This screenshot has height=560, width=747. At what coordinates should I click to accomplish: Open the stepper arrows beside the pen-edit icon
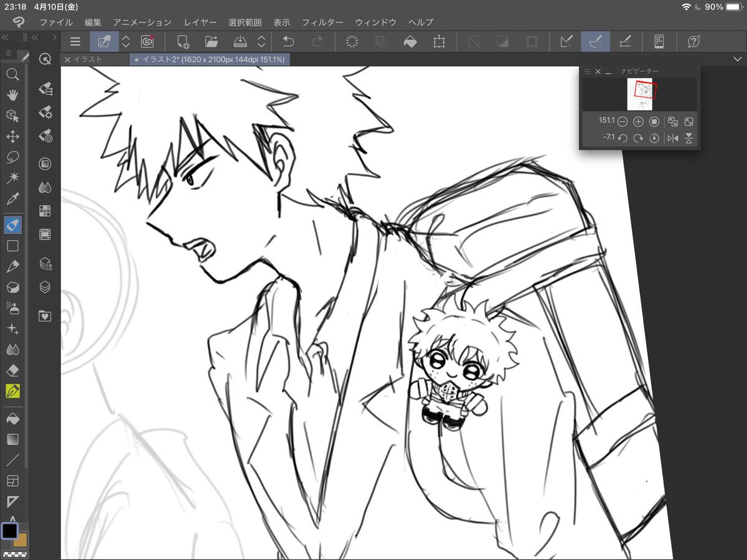tap(126, 42)
